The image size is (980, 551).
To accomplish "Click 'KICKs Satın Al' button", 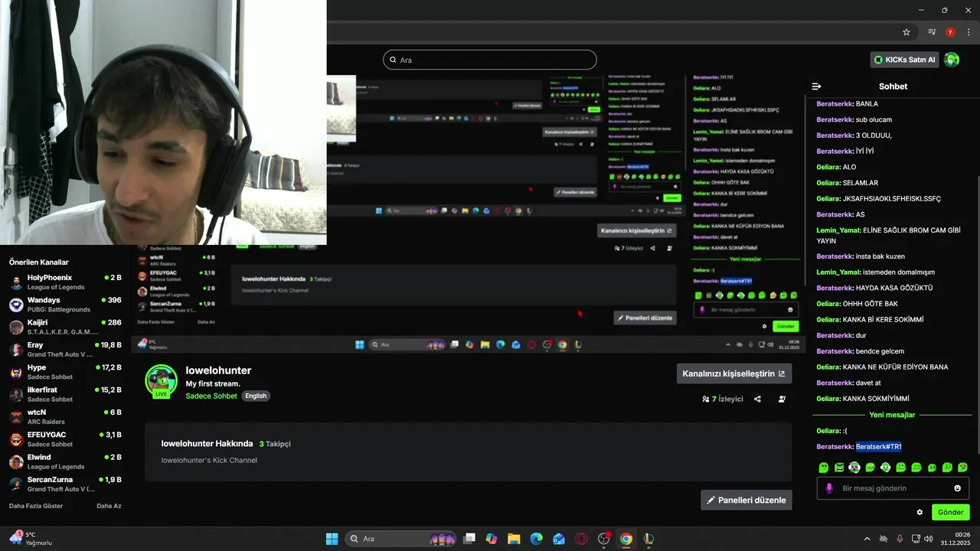I will coord(905,60).
